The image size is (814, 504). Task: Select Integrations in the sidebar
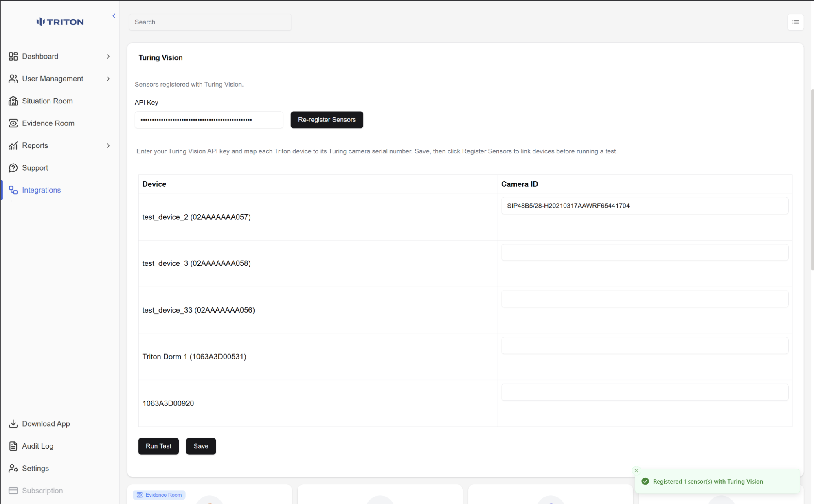(x=41, y=190)
